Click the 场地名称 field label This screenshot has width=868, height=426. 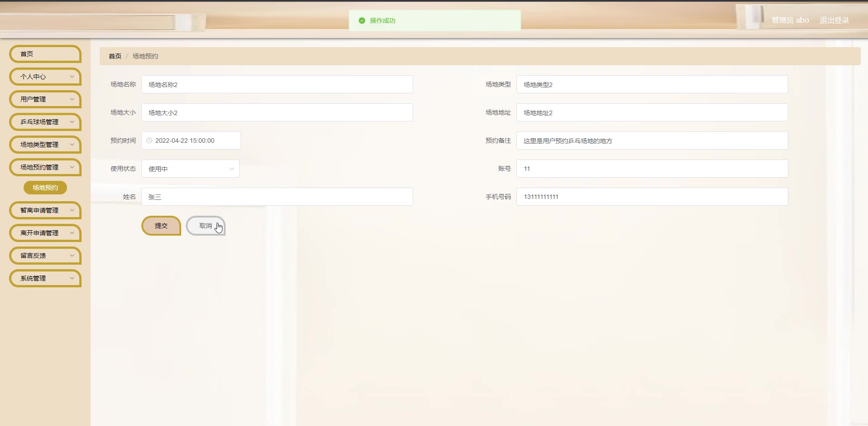123,84
